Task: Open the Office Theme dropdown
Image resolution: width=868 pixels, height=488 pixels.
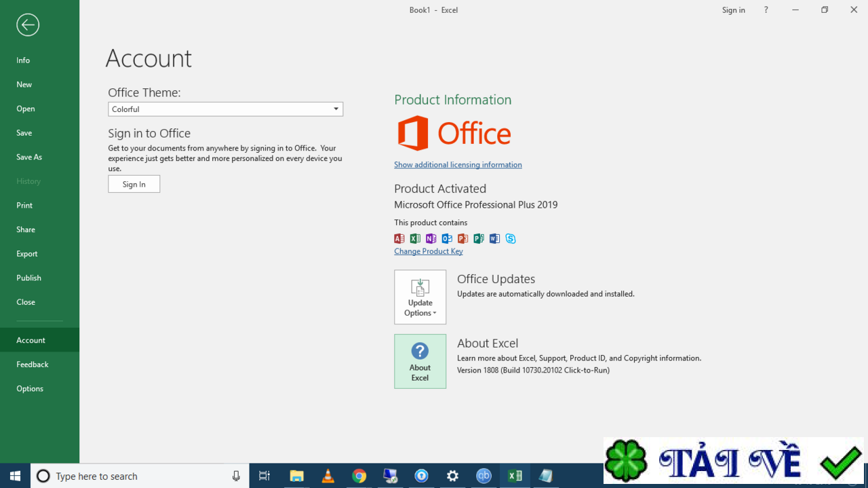Action: pyautogui.click(x=335, y=109)
